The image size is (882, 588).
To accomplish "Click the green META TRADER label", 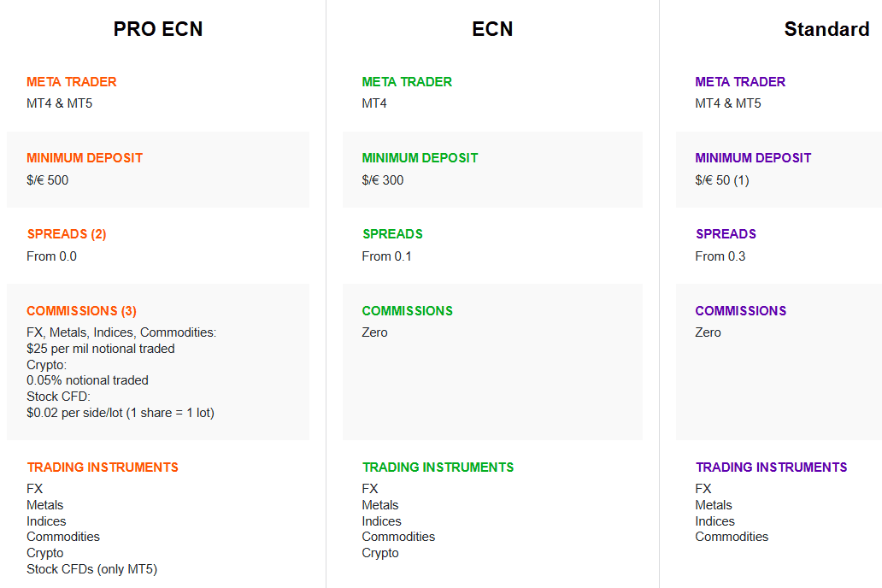I will (x=407, y=82).
